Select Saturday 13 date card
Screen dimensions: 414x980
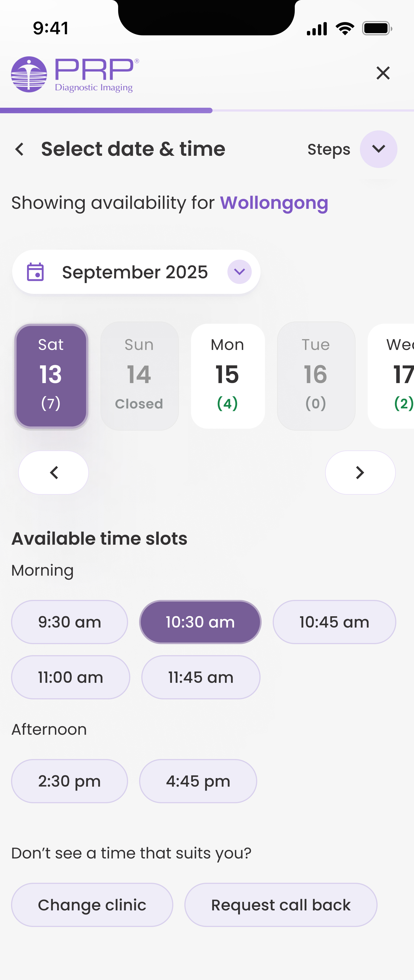[51, 376]
